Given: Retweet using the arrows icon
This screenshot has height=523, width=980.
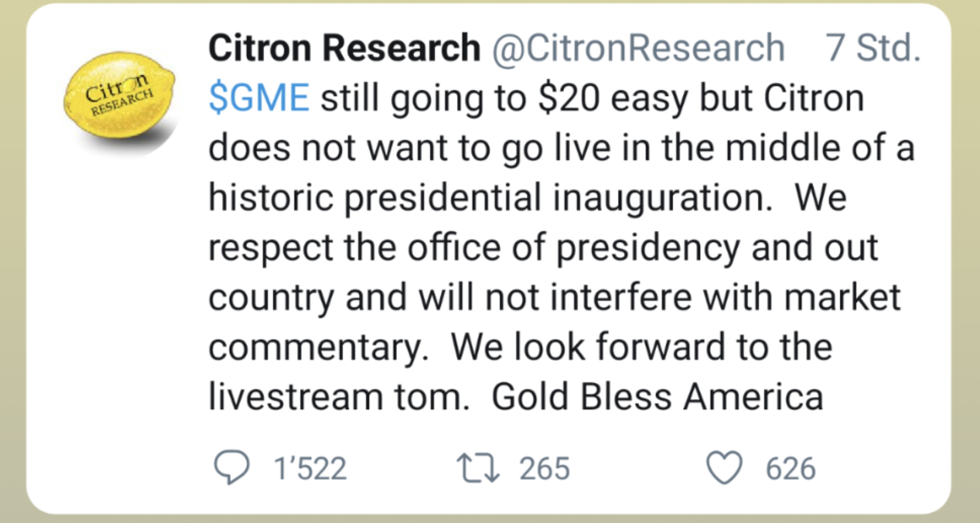Looking at the screenshot, I should [x=478, y=468].
